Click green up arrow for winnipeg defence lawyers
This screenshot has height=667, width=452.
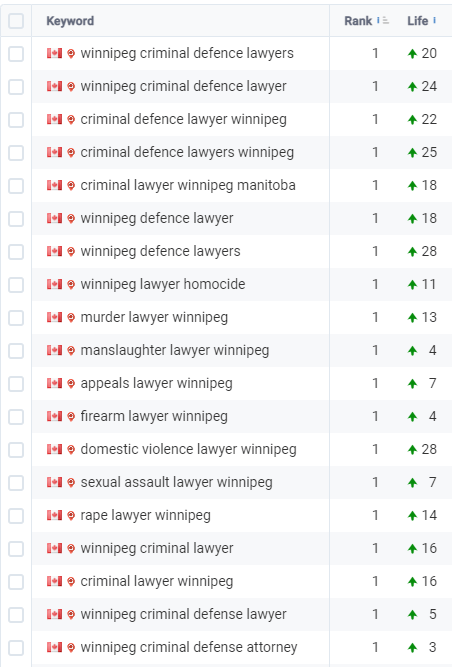(412, 251)
